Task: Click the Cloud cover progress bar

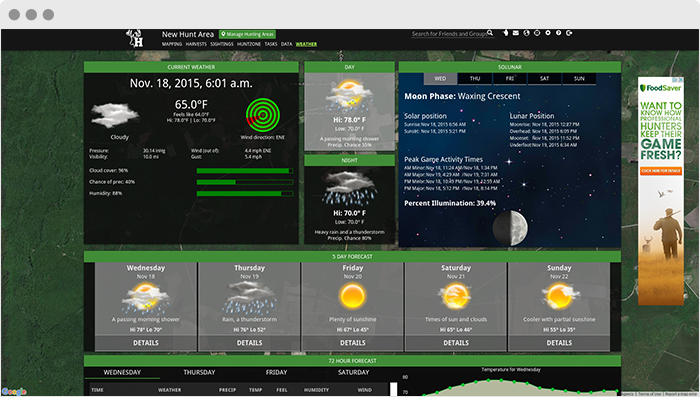Action: tap(245, 171)
